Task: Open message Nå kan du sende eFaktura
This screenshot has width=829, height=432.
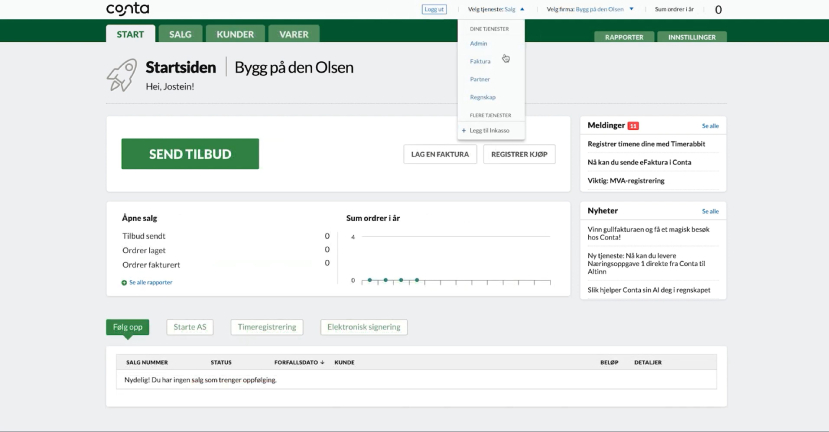Action: tap(639, 162)
